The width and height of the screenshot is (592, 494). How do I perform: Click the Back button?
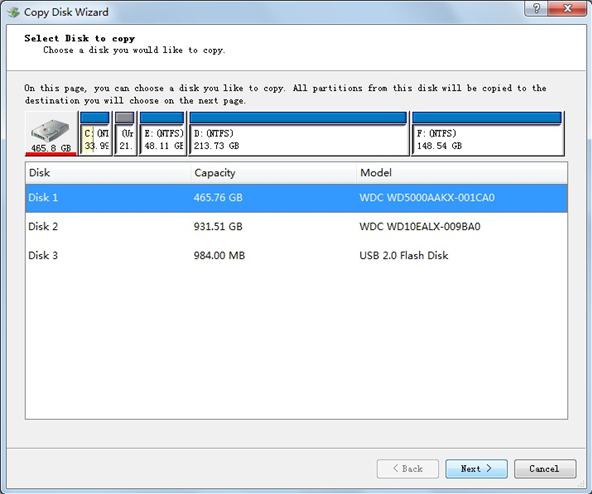pos(407,469)
